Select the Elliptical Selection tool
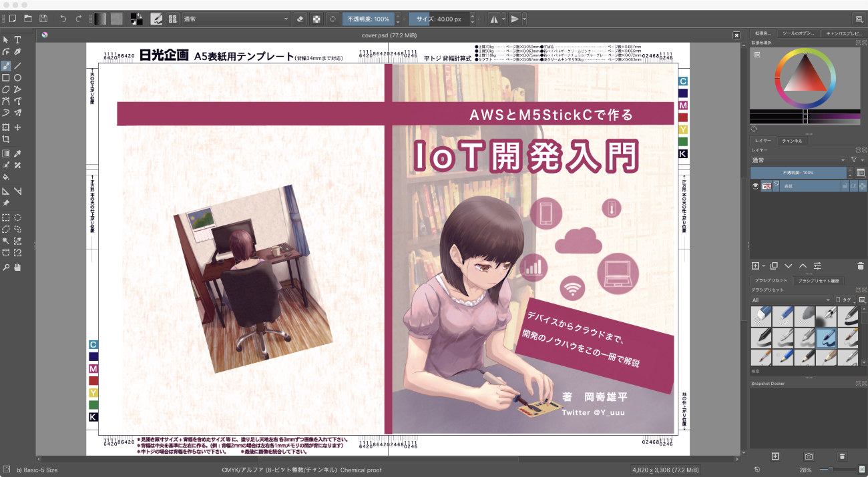The image size is (868, 477). [x=18, y=217]
